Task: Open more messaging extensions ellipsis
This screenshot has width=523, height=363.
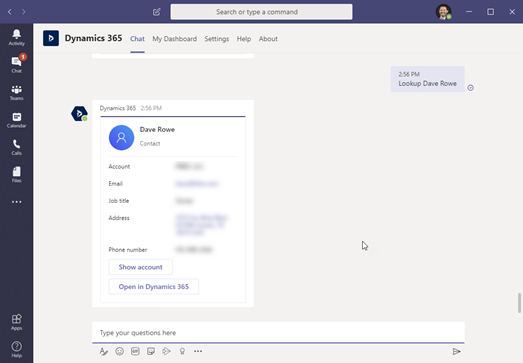Action: point(198,351)
